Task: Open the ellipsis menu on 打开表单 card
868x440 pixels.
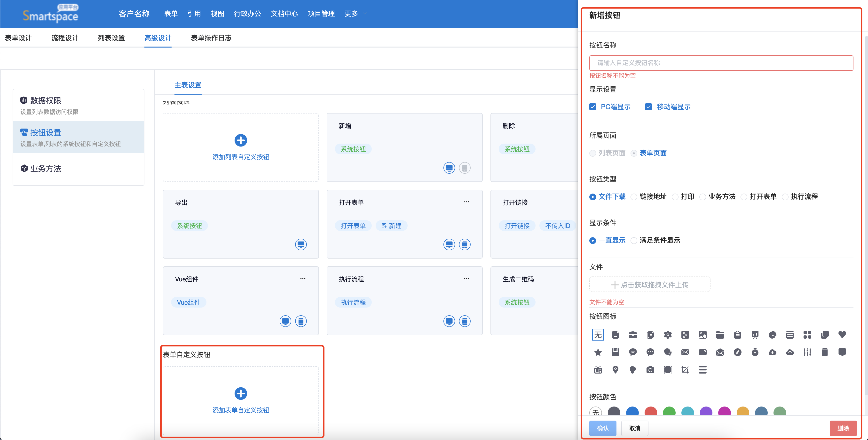Action: (466, 202)
